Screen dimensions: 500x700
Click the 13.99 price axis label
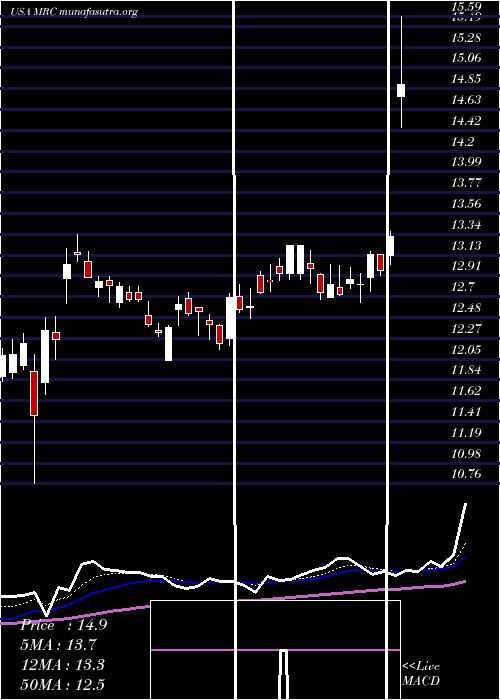[x=466, y=162]
